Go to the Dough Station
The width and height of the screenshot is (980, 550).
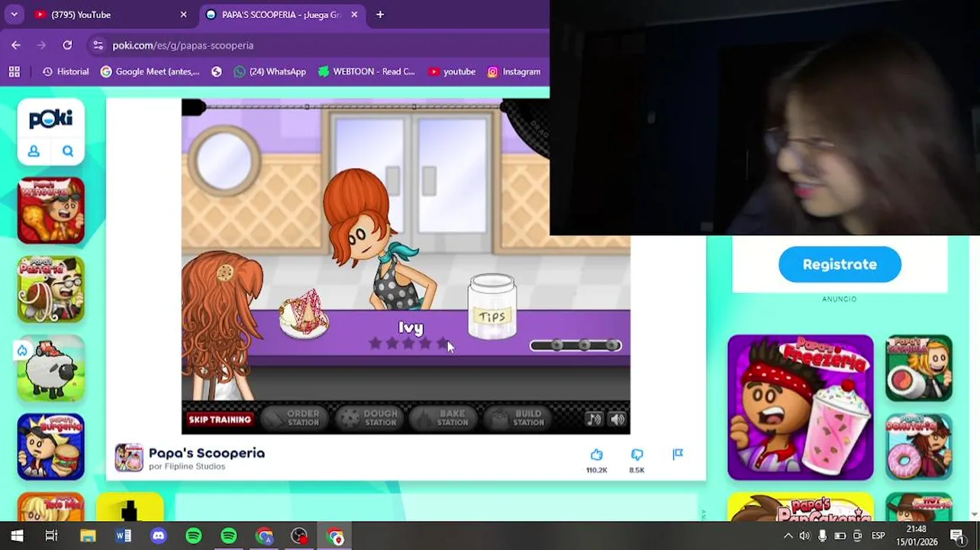[x=370, y=418]
